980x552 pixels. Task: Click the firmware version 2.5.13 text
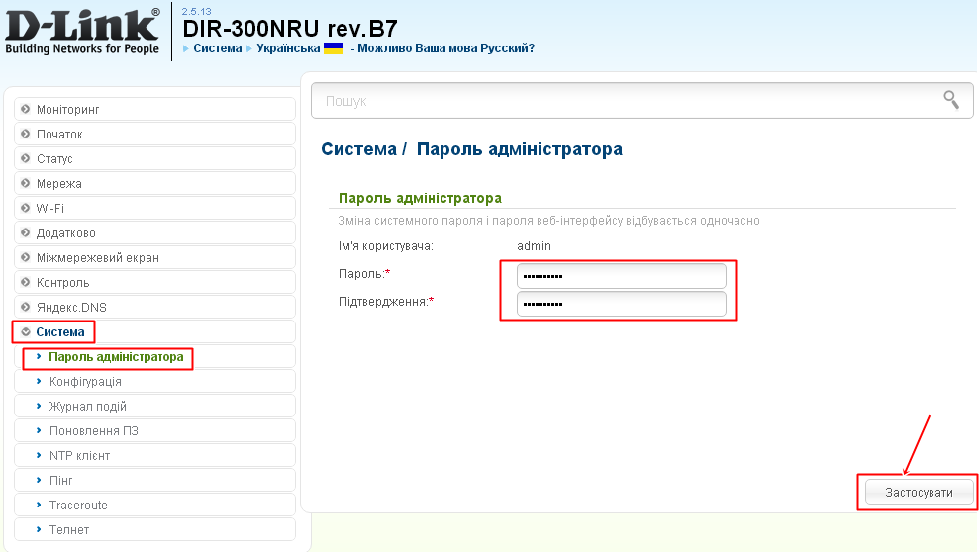click(196, 11)
